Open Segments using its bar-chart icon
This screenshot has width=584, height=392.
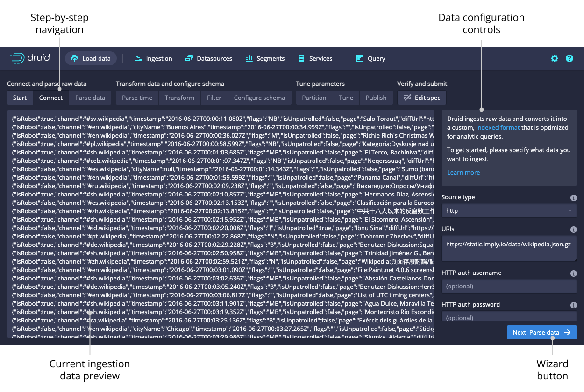[249, 58]
